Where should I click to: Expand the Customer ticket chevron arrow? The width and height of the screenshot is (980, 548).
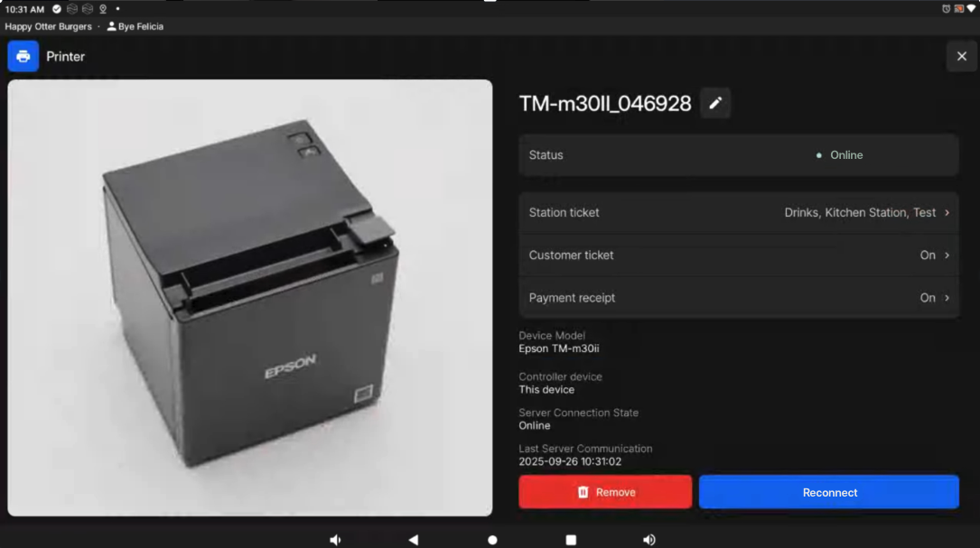947,255
